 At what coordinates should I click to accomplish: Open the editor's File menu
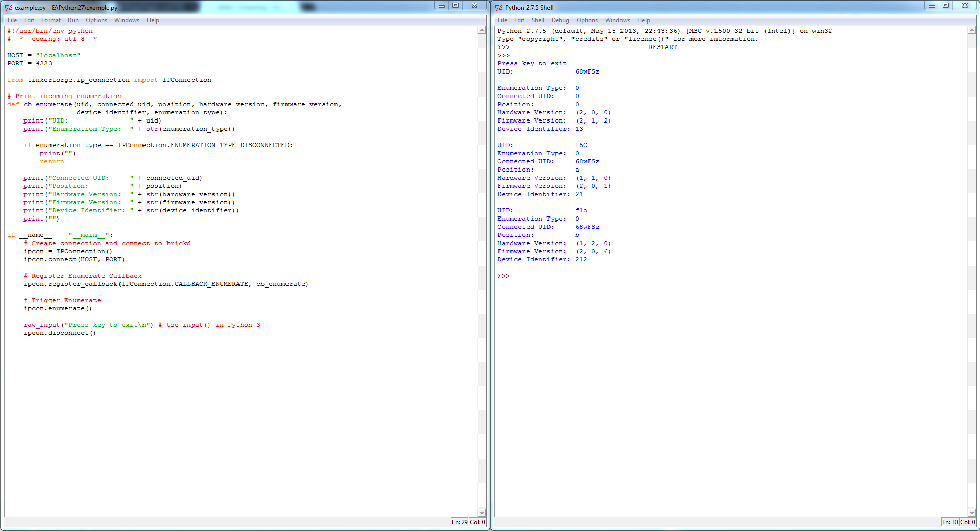tap(12, 20)
